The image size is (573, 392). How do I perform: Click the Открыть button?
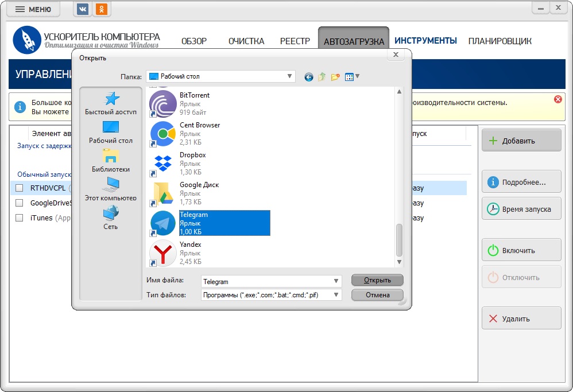(x=377, y=280)
